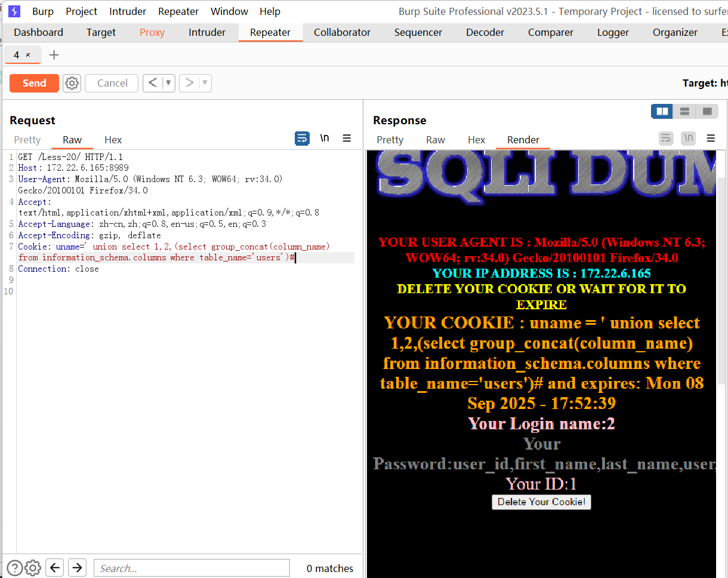Toggle non-printable characters in Request panel
This screenshot has height=578, width=728.
(325, 139)
